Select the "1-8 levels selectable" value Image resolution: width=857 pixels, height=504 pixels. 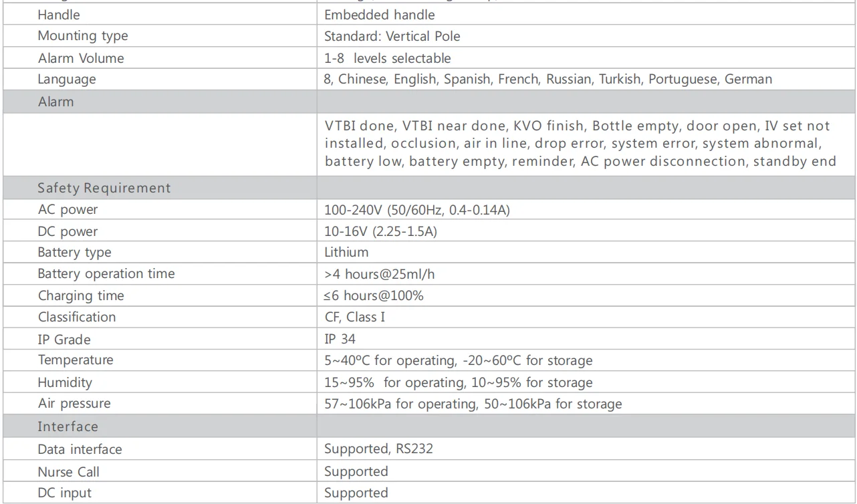click(x=387, y=58)
